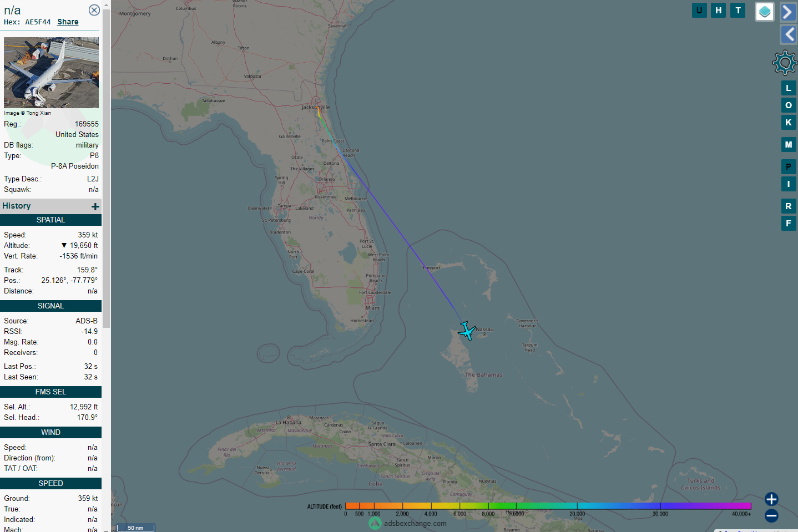Toggle the K button
Viewport: 798px width, 532px height.
[789, 123]
